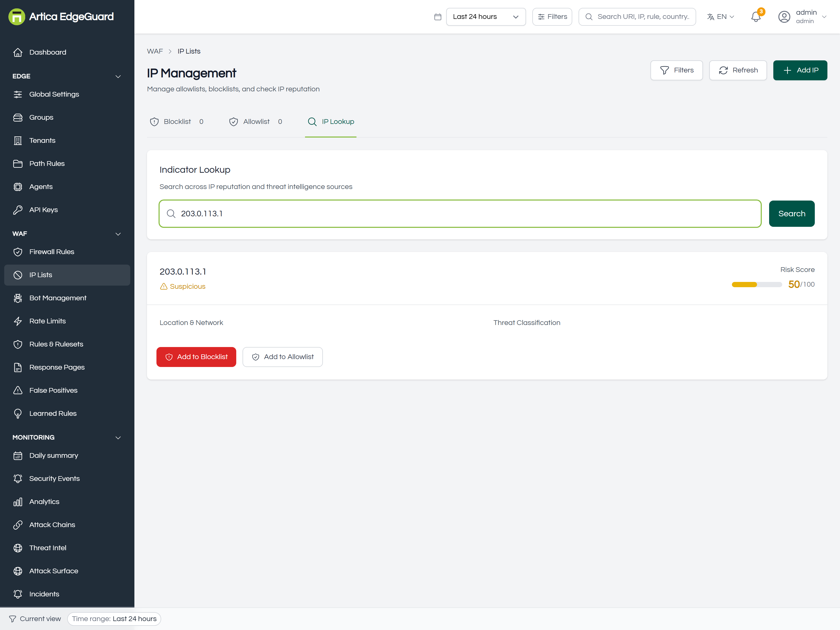Screen dimensions: 840x630
Task: Go to Firewall Rules
Action: [67, 252]
